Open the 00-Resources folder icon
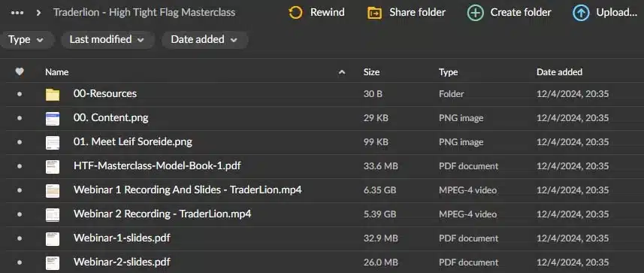The height and width of the screenshot is (273, 644). click(x=53, y=94)
